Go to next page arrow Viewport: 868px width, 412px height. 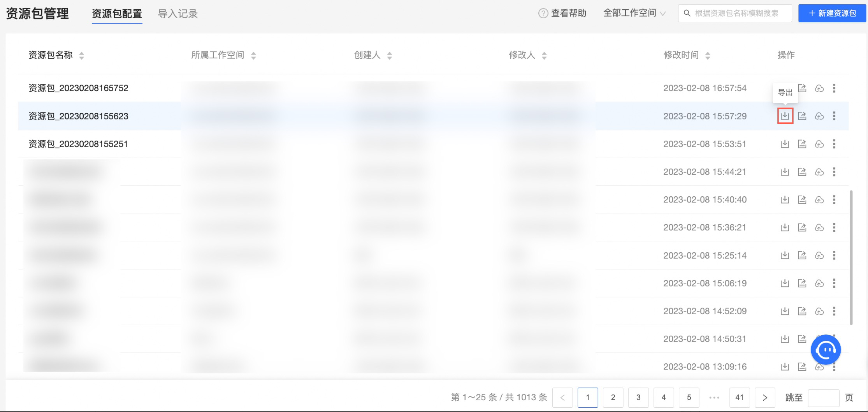point(765,397)
